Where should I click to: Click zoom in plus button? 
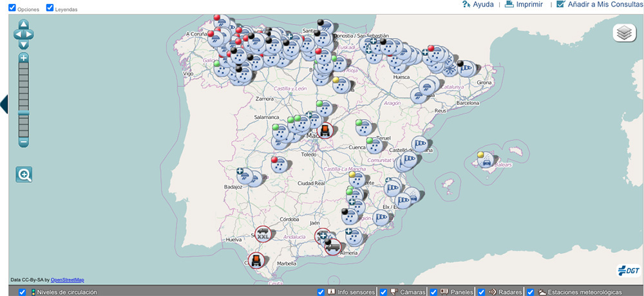24,58
